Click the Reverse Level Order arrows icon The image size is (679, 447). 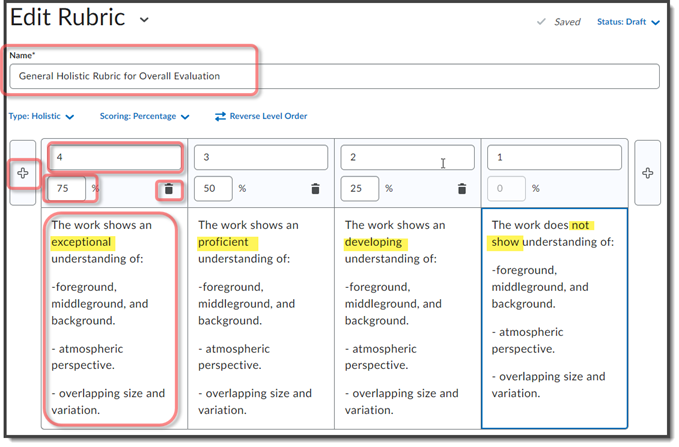220,116
